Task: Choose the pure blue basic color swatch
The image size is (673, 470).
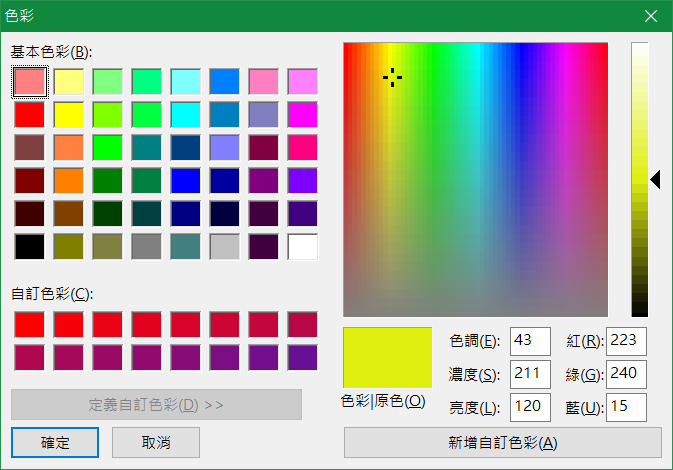Action: coord(185,181)
